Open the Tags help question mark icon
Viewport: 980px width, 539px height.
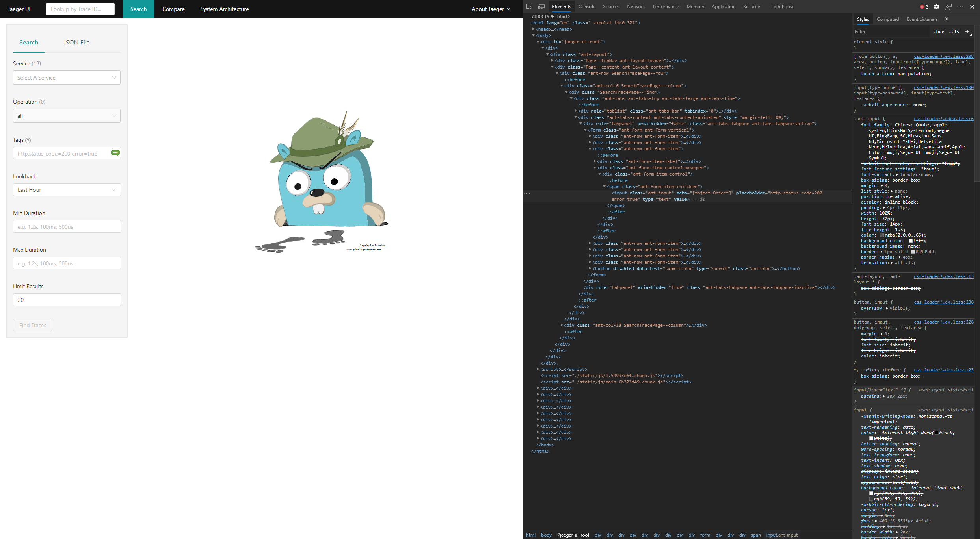pyautogui.click(x=28, y=140)
